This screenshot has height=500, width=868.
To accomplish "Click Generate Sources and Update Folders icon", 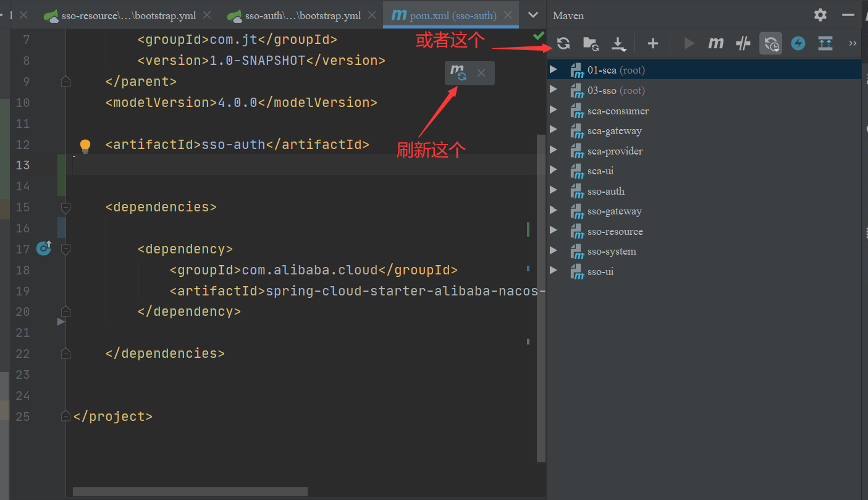I will [591, 43].
